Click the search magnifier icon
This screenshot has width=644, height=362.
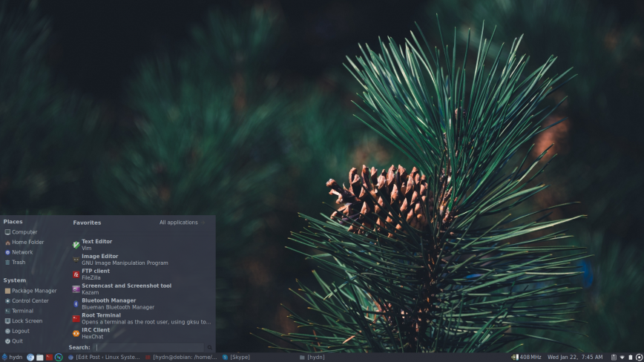pyautogui.click(x=209, y=348)
